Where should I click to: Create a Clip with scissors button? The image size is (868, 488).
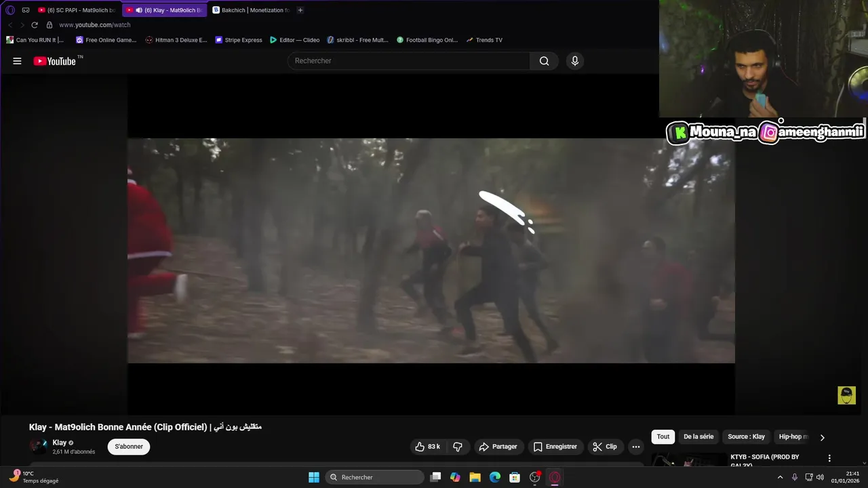click(x=605, y=447)
